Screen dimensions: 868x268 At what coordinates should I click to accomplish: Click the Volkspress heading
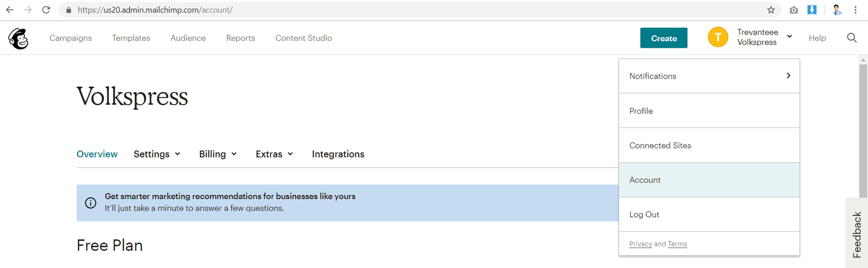pos(132,97)
